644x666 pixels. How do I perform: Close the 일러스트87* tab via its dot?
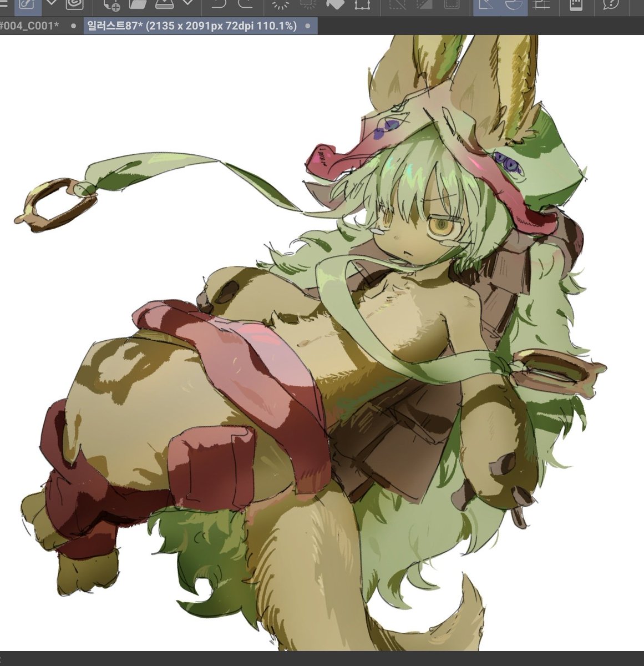click(x=308, y=26)
